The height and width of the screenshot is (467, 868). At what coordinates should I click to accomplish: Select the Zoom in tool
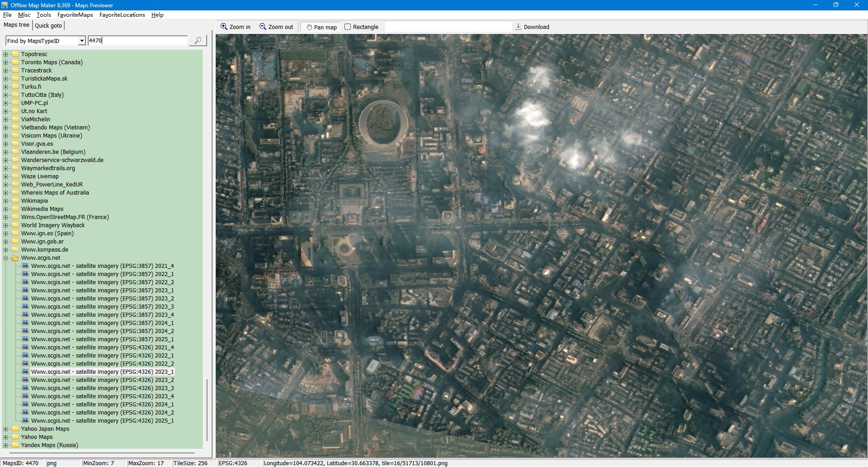tap(235, 27)
